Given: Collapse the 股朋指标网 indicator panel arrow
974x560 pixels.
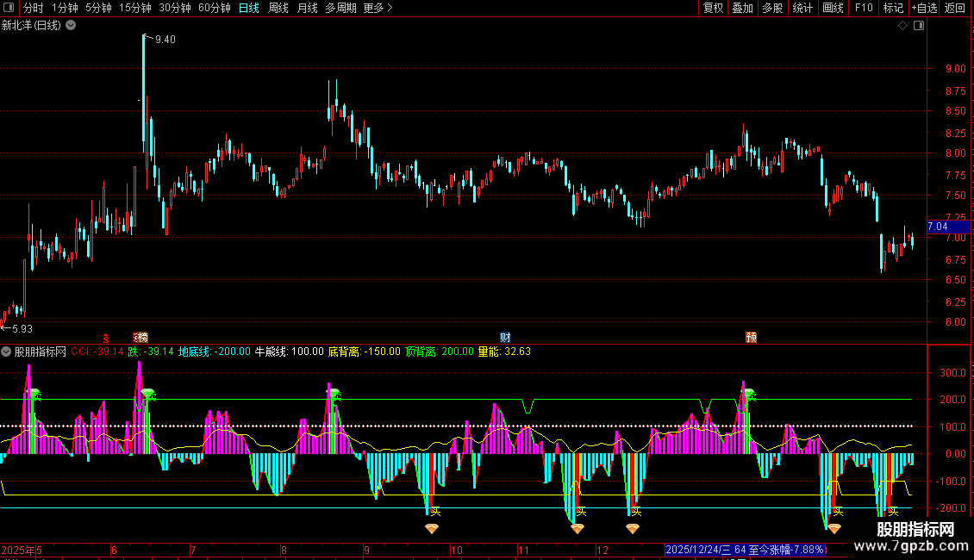Looking at the screenshot, I should pyautogui.click(x=6, y=352).
